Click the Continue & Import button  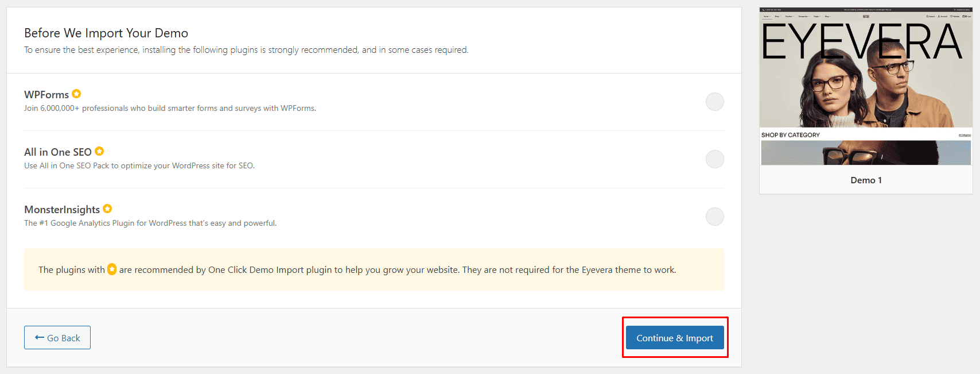pos(675,338)
